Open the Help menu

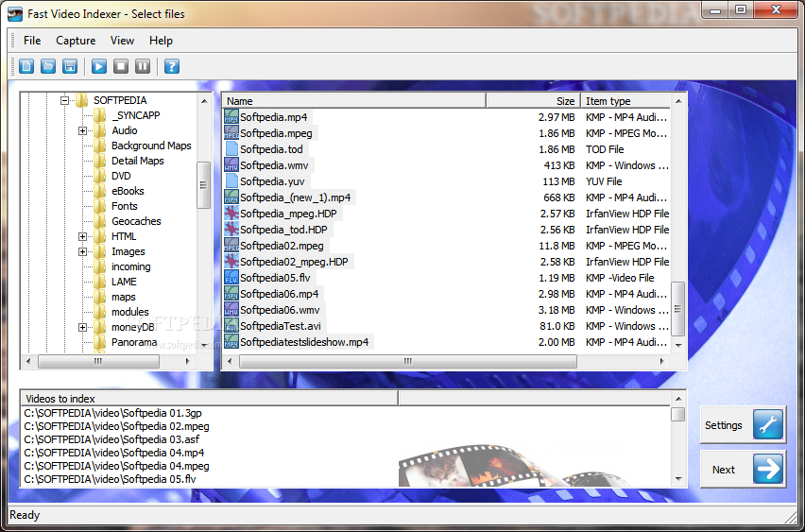pyautogui.click(x=161, y=41)
